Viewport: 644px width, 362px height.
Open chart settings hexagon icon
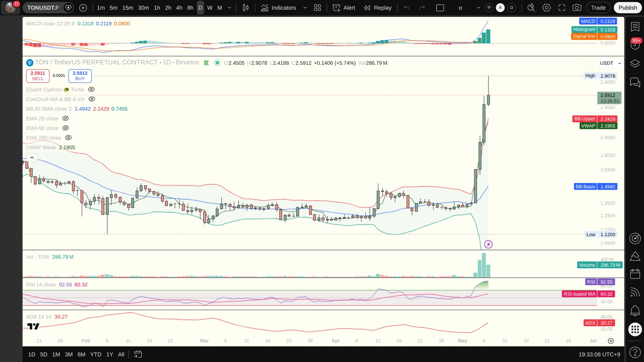click(547, 8)
